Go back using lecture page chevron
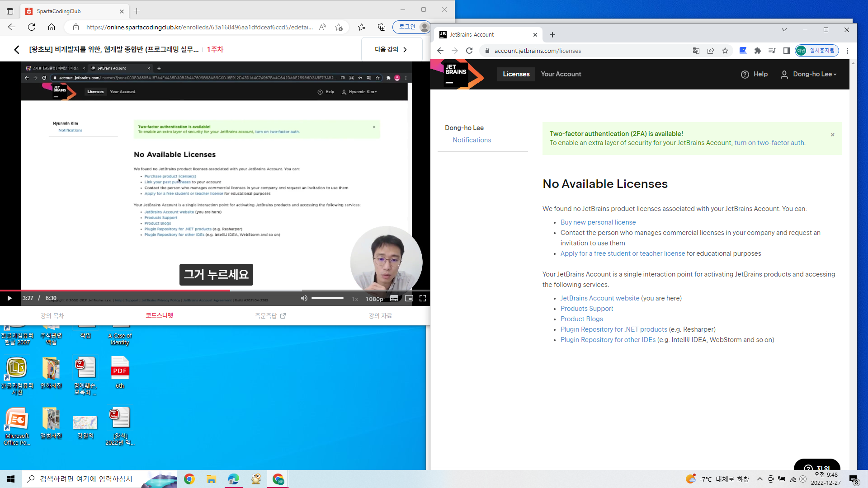Viewport: 868px width, 488px height. (x=17, y=50)
